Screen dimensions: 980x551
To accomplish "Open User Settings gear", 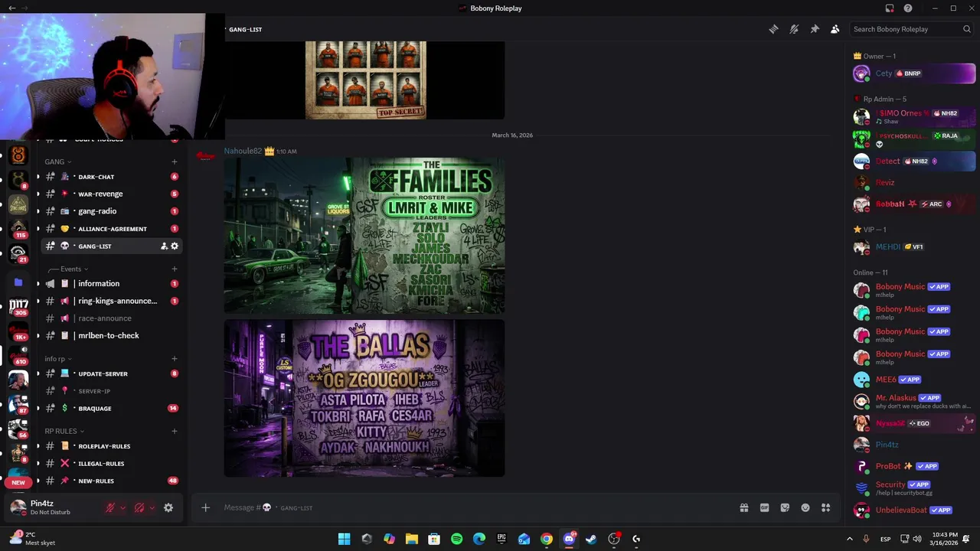I will pyautogui.click(x=168, y=507).
